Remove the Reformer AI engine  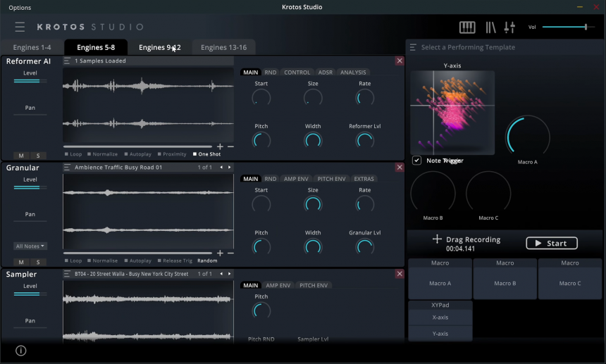pos(400,61)
